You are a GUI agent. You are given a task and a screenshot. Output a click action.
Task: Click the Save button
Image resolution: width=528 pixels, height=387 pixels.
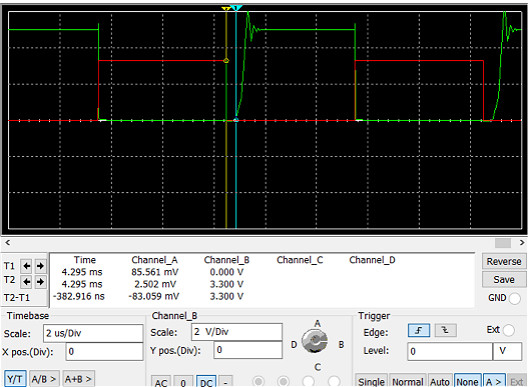pos(504,280)
